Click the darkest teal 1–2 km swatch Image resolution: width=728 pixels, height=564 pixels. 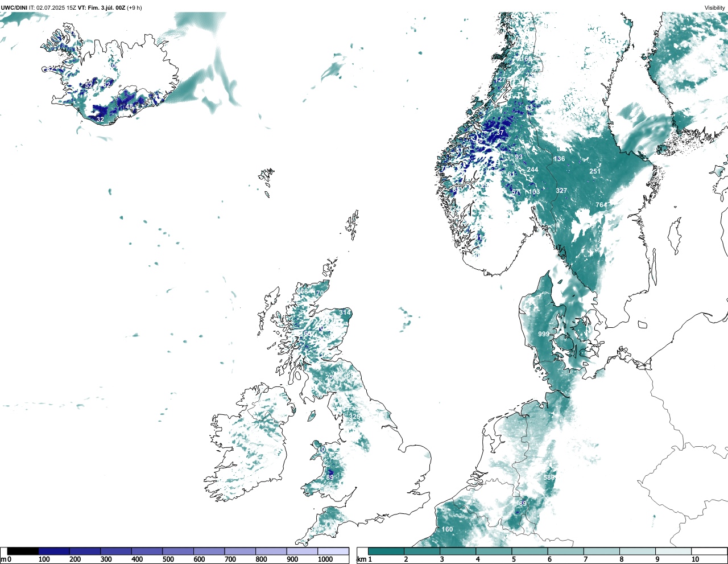tap(386, 551)
